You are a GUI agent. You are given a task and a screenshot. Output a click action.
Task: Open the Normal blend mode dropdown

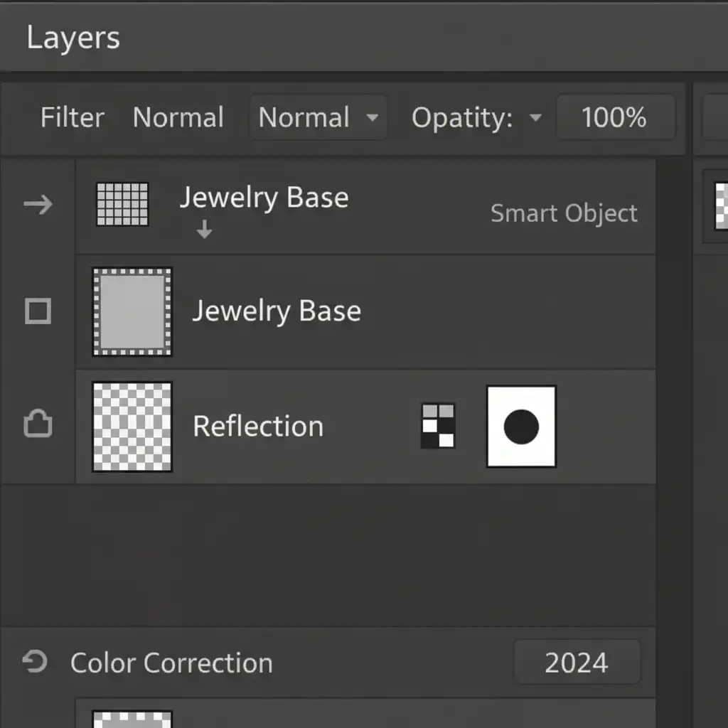pos(318,117)
